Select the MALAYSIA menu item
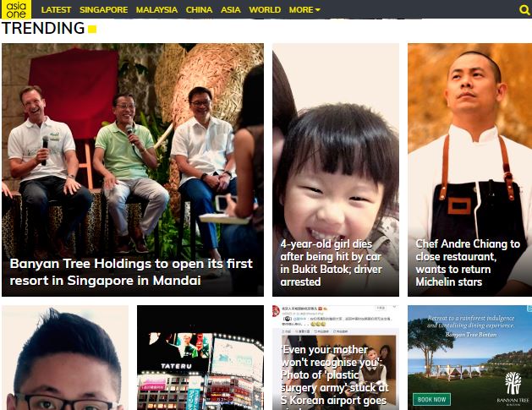 [156, 10]
